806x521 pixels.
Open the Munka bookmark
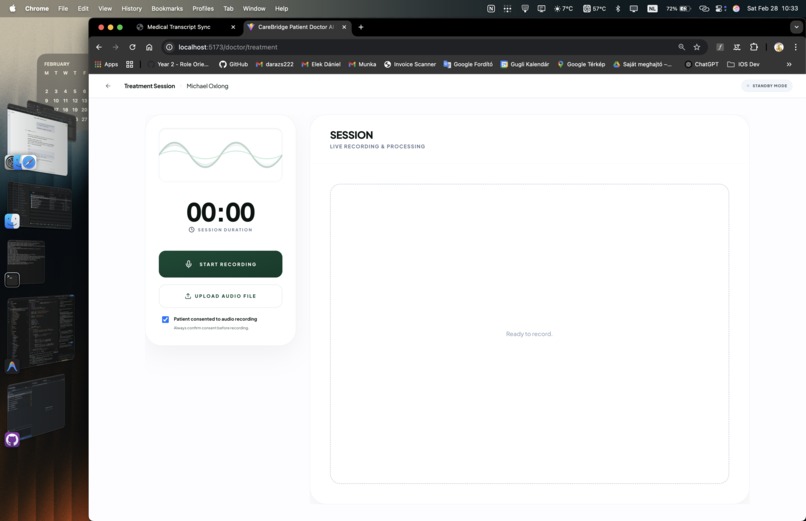pyautogui.click(x=362, y=64)
